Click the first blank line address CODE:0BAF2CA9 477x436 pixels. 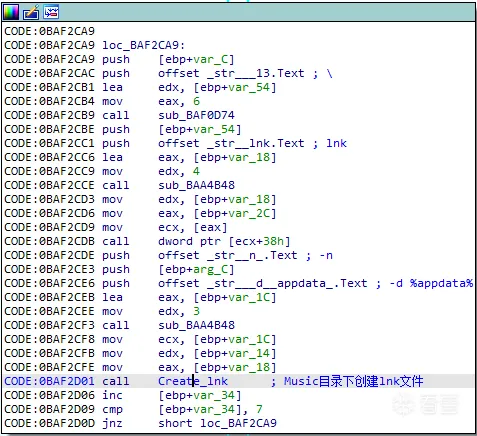pos(49,31)
